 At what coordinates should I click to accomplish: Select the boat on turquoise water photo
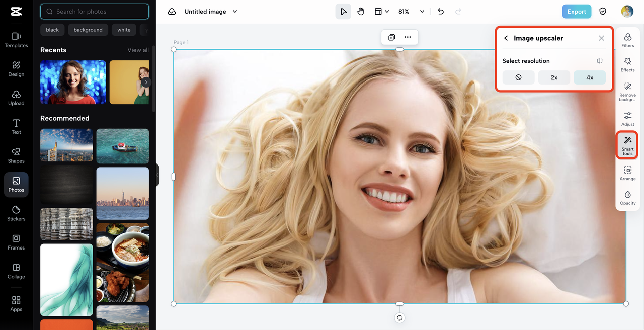tap(122, 146)
